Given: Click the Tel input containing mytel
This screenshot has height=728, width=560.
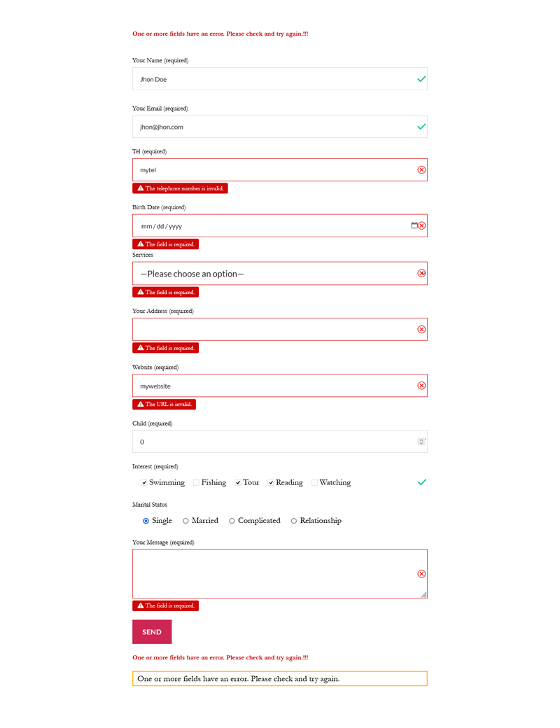Looking at the screenshot, I should (273, 170).
